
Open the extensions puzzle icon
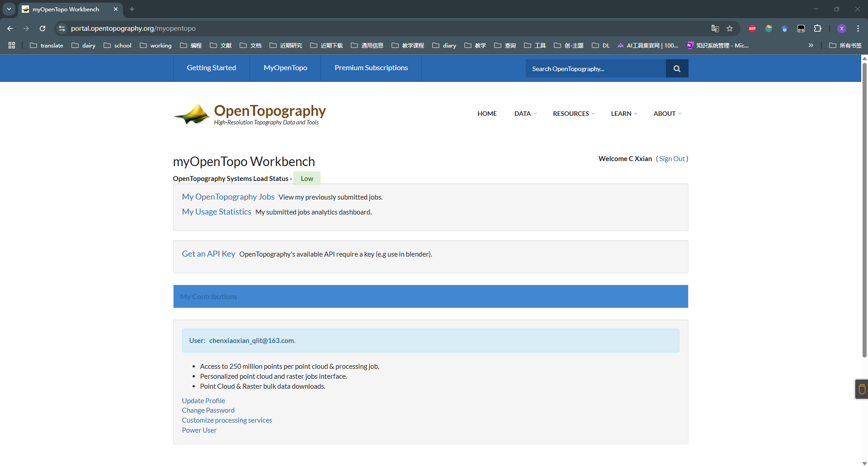pos(817,29)
